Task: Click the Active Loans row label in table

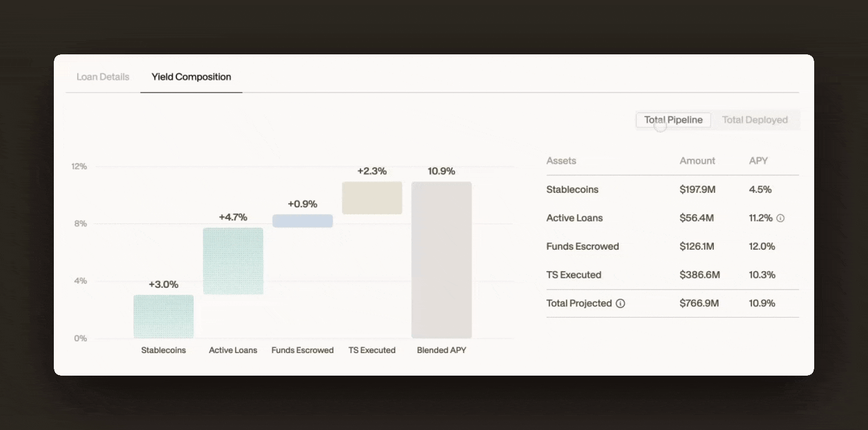Action: pos(574,218)
